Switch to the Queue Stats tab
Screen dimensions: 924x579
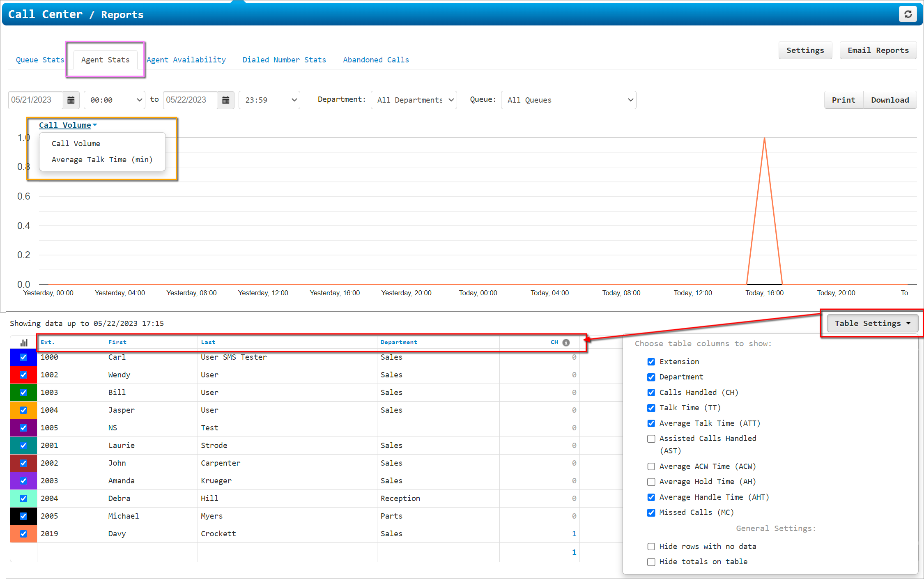pyautogui.click(x=40, y=60)
